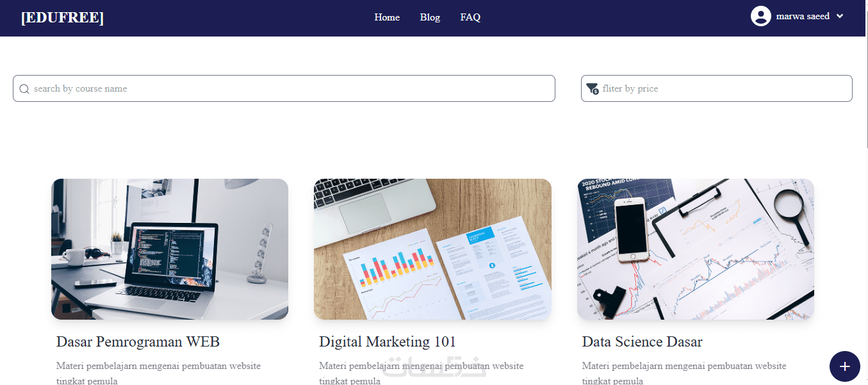Click the price filter funnel icon
Screen dimensions: 868x385
click(593, 88)
